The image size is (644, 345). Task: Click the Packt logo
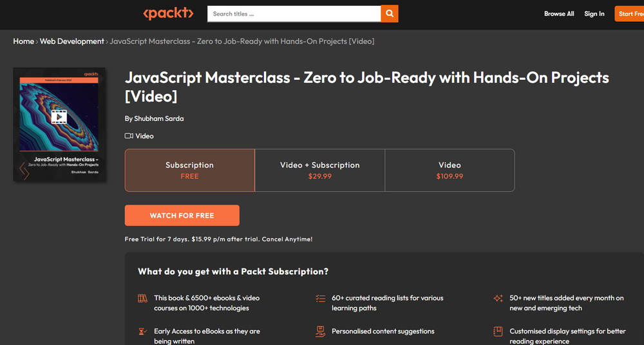click(x=168, y=14)
